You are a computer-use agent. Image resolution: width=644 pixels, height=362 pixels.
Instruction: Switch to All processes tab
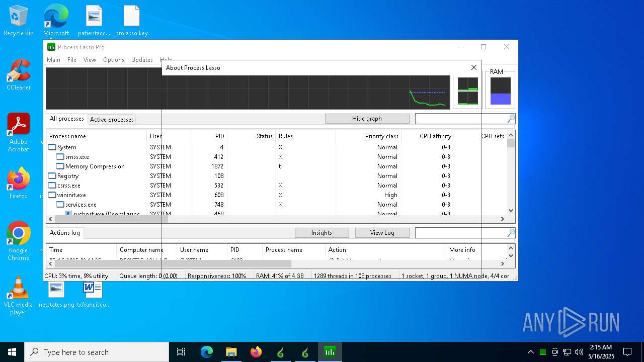click(66, 119)
